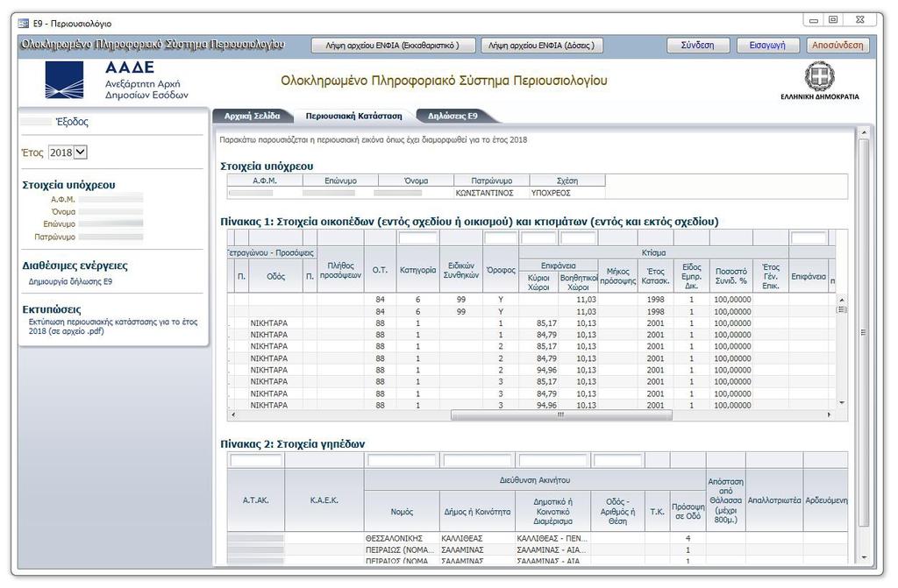The image size is (898, 588).
Task: Focus filter box above Δήμος ή Κοινότητα column
Action: coord(477,460)
